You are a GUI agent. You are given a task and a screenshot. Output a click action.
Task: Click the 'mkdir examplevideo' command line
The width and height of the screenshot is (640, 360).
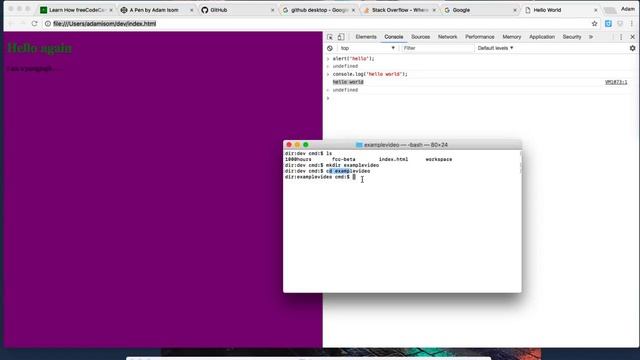click(x=332, y=165)
